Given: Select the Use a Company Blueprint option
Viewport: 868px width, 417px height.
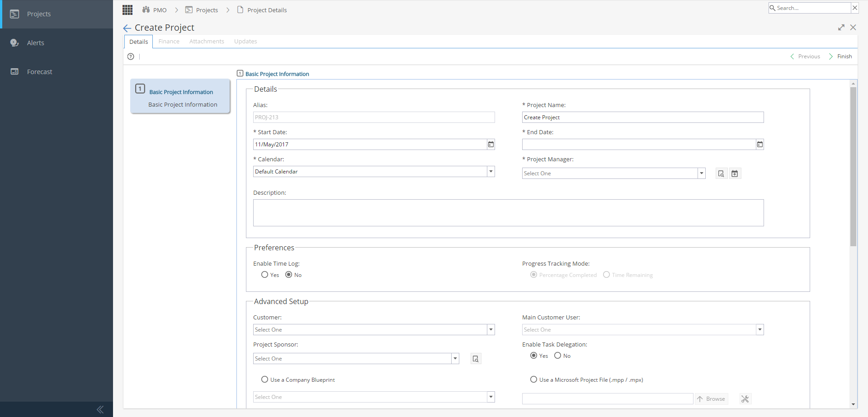Looking at the screenshot, I should tap(264, 380).
